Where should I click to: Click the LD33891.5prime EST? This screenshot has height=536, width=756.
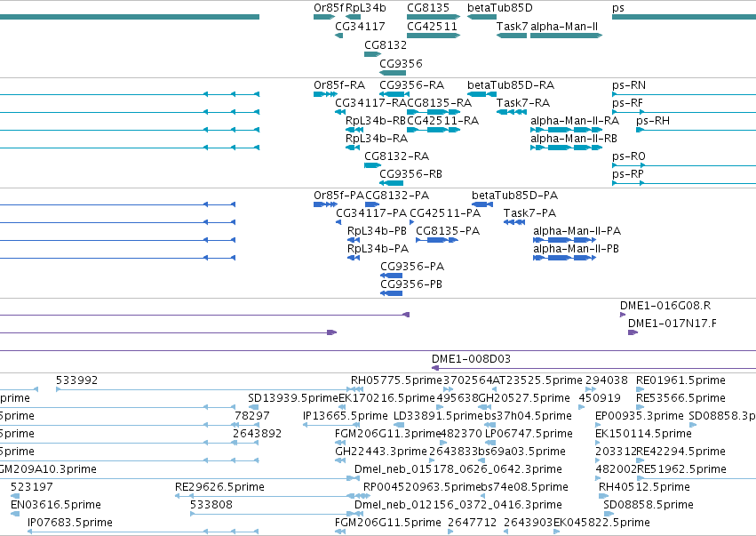[x=399, y=425]
